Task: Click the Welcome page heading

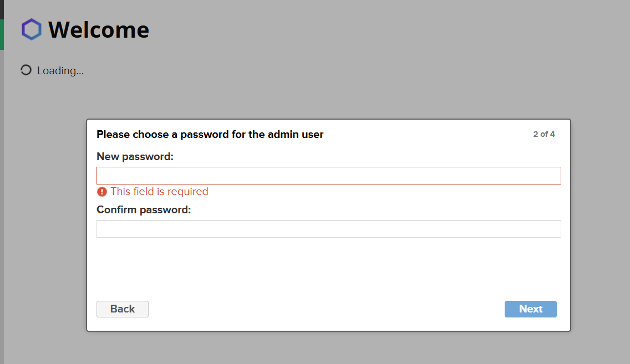Action: pos(99,30)
